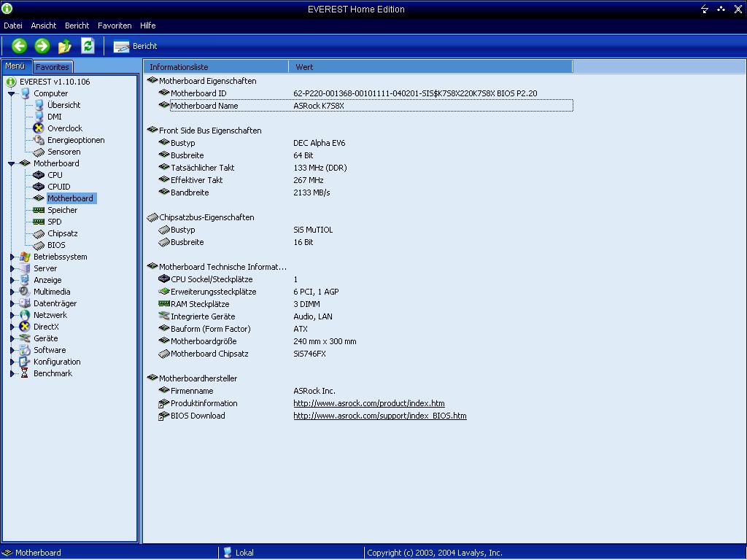The image size is (747, 560).
Task: Collapse the Computer tree node
Action: (12, 94)
